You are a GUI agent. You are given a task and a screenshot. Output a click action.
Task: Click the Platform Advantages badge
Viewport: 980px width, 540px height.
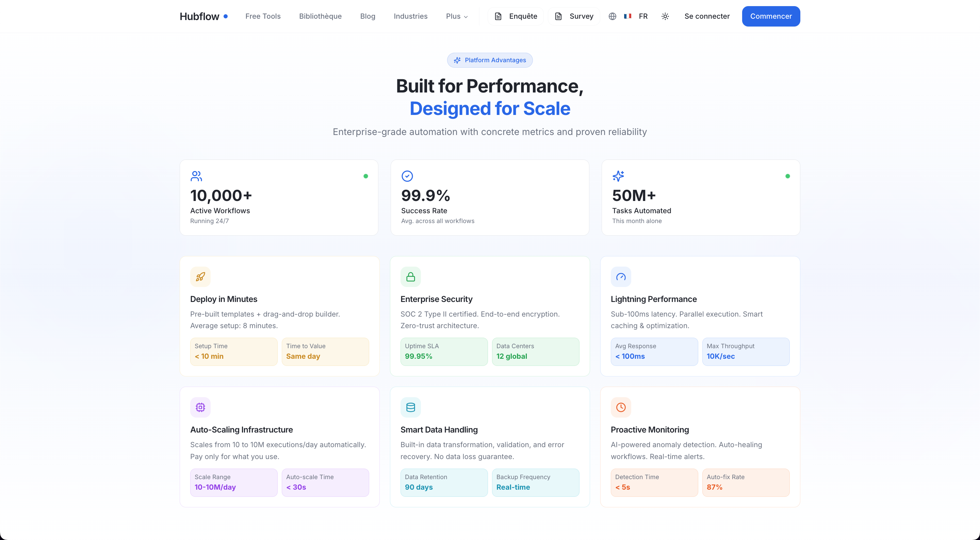pos(490,60)
